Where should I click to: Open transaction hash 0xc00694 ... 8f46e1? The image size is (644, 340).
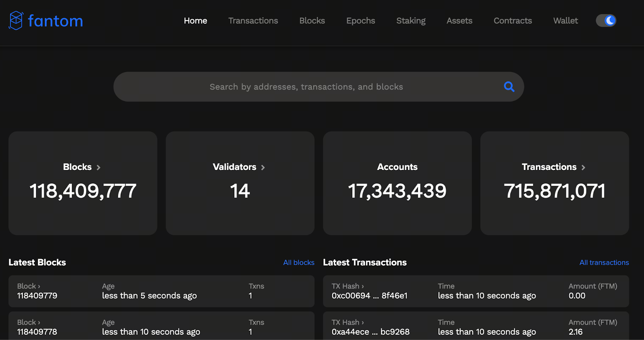(369, 296)
